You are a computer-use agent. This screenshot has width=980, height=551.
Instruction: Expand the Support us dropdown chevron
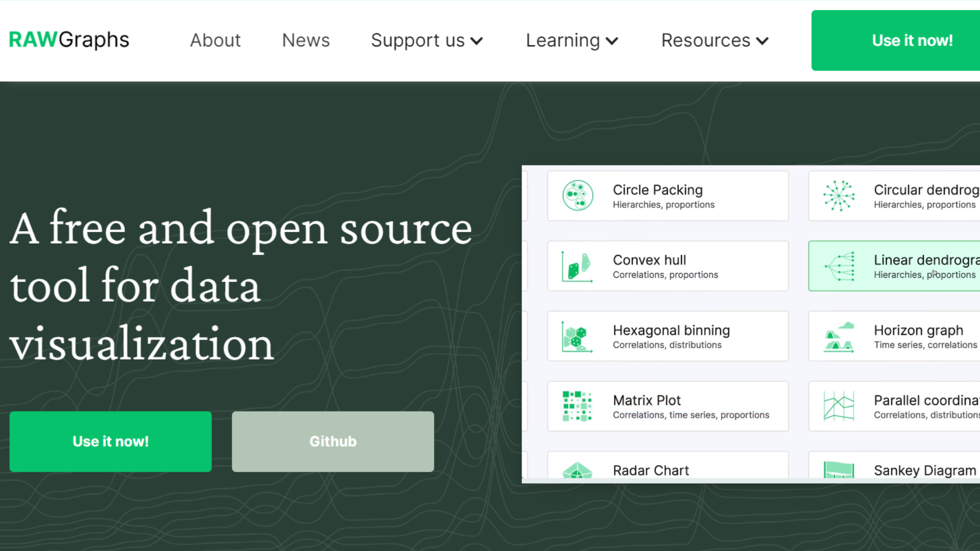pyautogui.click(x=477, y=41)
